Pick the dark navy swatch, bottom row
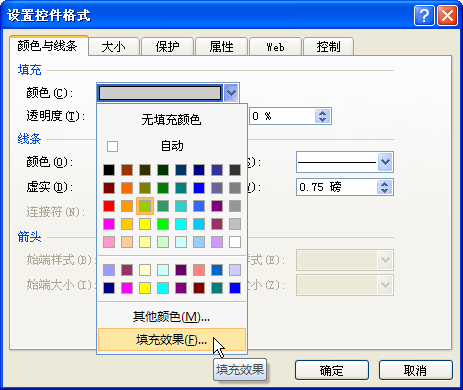Screen dimensions: 463x390 click(x=109, y=288)
